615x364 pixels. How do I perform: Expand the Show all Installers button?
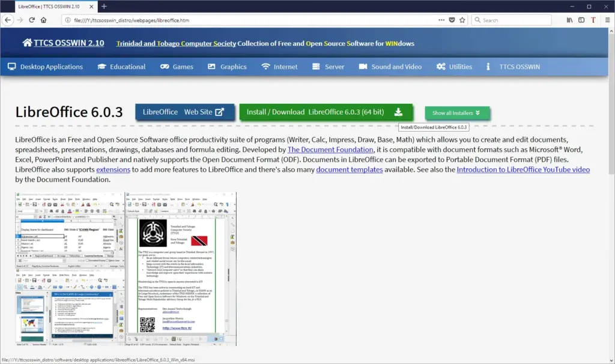pyautogui.click(x=456, y=113)
